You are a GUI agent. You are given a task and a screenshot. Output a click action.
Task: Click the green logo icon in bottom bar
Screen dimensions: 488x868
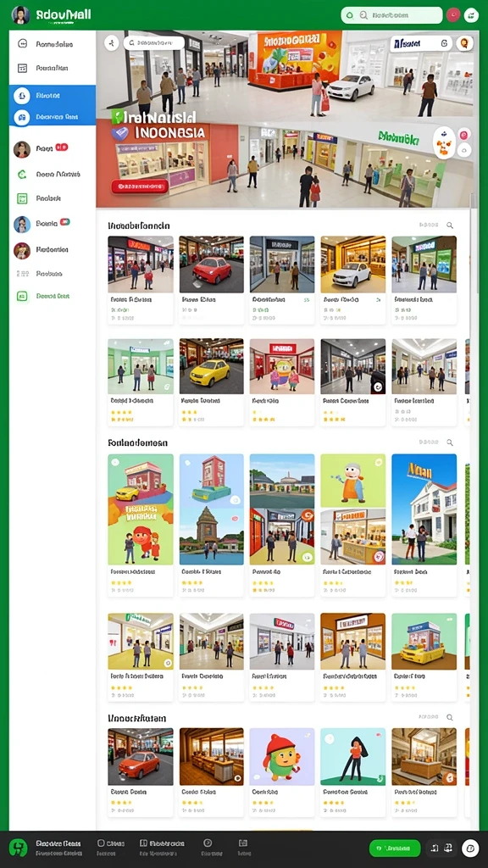tap(18, 848)
